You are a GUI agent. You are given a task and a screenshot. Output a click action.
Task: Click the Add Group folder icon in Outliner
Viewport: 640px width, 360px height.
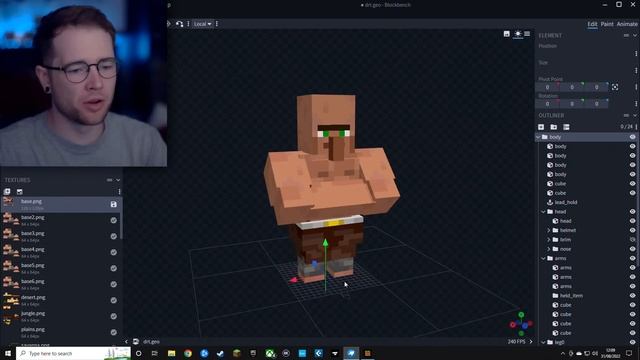(553, 127)
